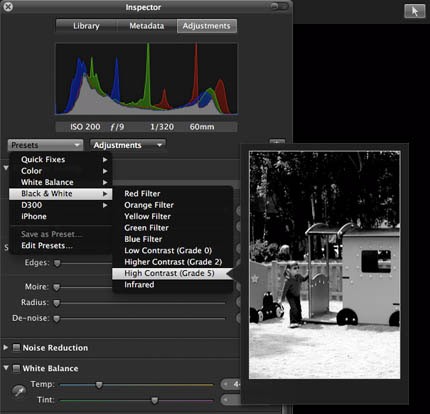Screen dimensions: 430x414
Task: Click the Temp value field
Action: tap(230, 384)
